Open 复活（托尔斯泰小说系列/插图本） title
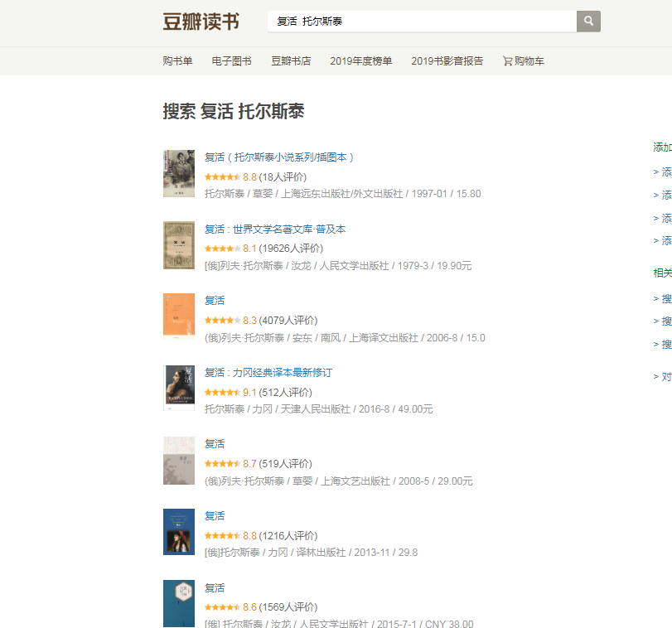 (279, 157)
